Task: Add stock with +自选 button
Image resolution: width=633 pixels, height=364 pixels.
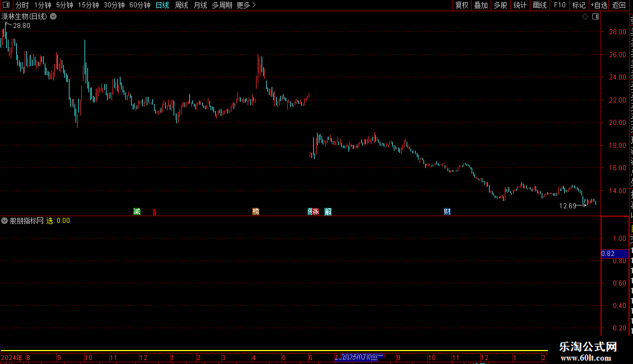Action: tap(599, 5)
